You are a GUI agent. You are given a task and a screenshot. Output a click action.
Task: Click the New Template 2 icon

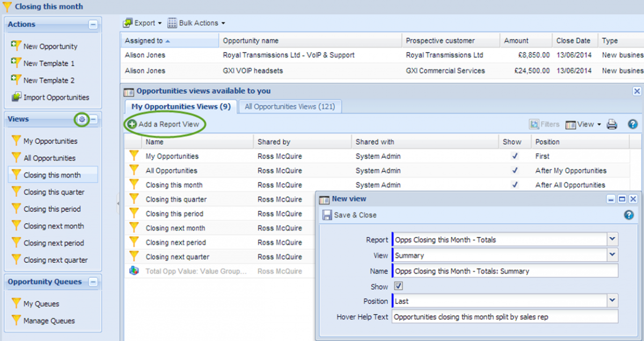click(16, 80)
